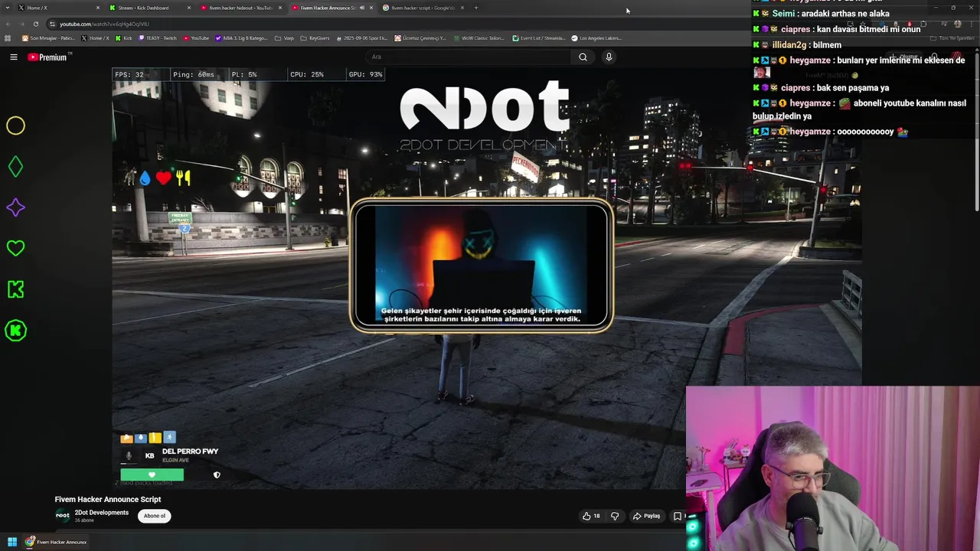Image resolution: width=980 pixels, height=551 pixels.
Task: Click chat message 'bak sen paşama ya'
Action: 852,88
